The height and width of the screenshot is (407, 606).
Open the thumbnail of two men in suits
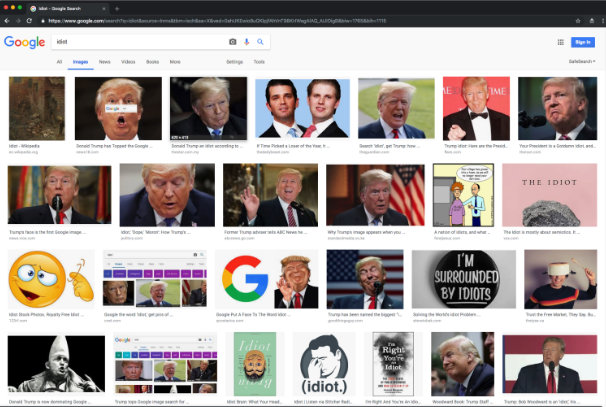pos(302,108)
